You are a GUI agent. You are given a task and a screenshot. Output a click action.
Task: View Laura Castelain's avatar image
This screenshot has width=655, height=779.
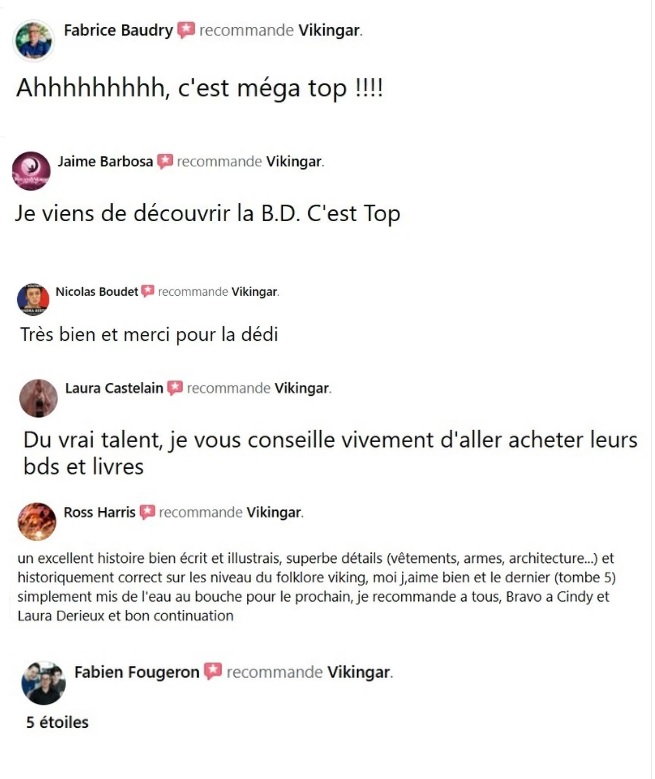pyautogui.click(x=38, y=398)
